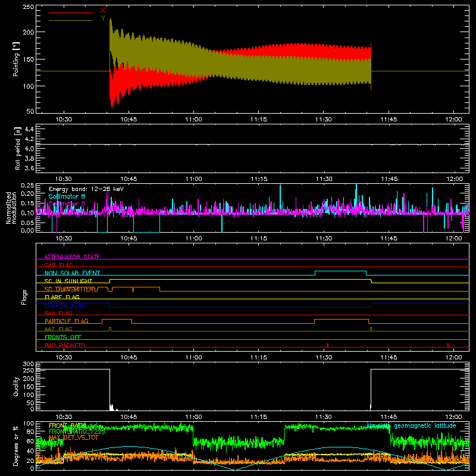This screenshot has width=476, height=476.
Task: Click the raised NON_SOLAR_EVENT step near 11:30
Action: (x=340, y=271)
